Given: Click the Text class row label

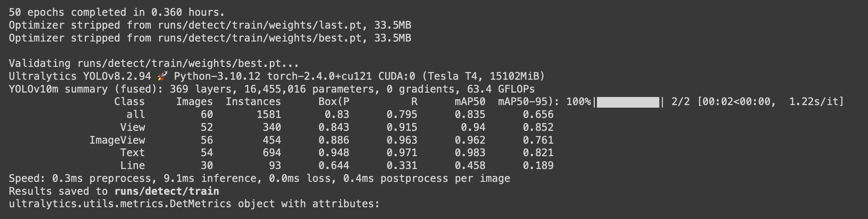Looking at the screenshot, I should pos(133,152).
